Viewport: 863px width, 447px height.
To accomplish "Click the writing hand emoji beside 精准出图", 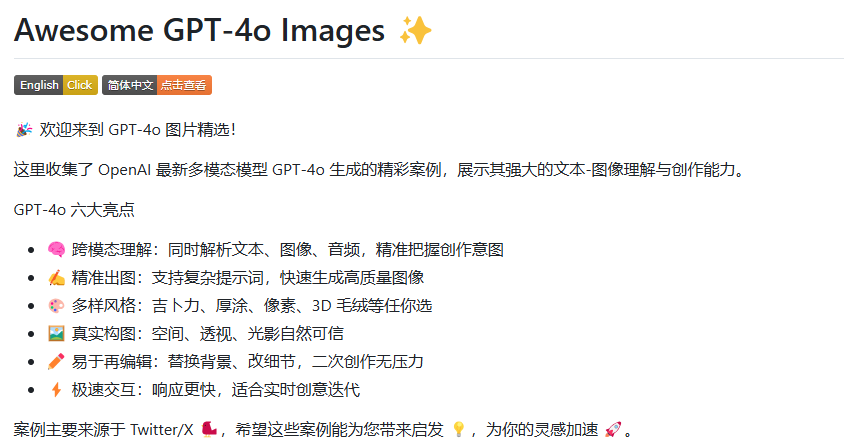I will [56, 278].
